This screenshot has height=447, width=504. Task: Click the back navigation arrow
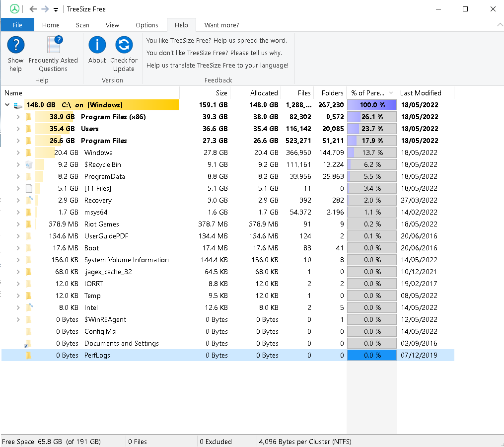click(x=33, y=9)
